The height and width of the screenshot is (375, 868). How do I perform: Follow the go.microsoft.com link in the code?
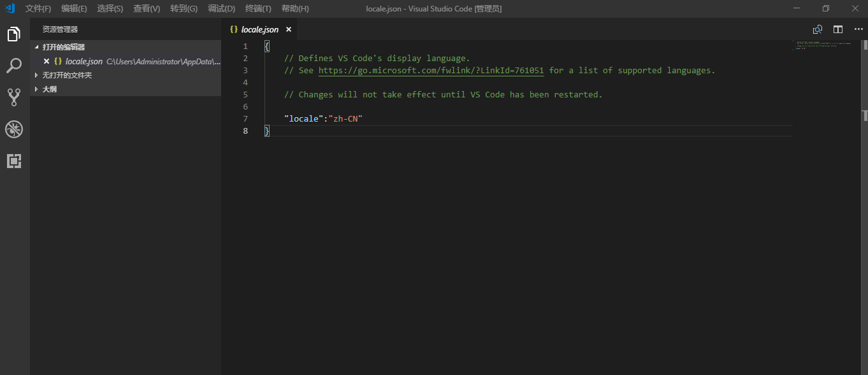pos(433,70)
